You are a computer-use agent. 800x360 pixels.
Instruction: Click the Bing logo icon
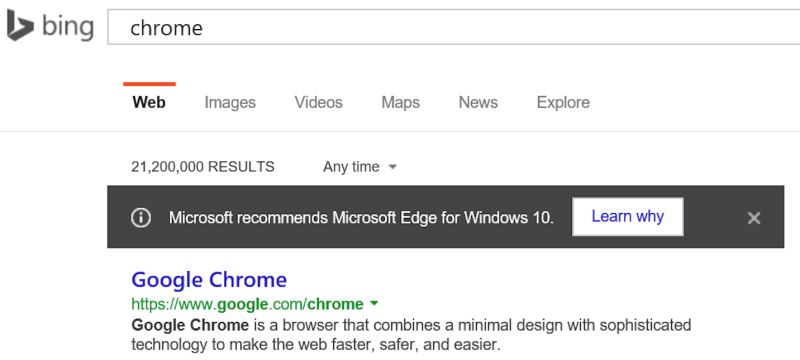[20, 25]
